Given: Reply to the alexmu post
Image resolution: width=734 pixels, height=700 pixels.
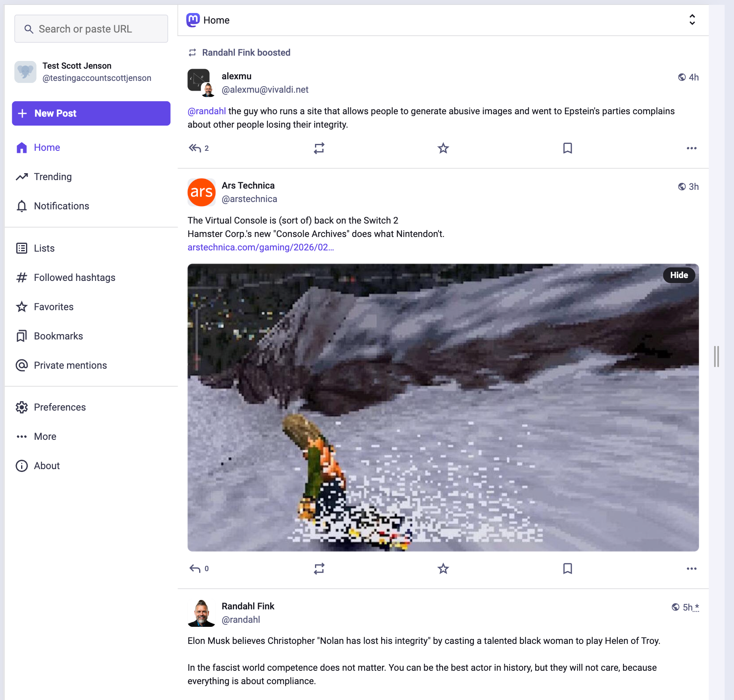Looking at the screenshot, I should 195,148.
